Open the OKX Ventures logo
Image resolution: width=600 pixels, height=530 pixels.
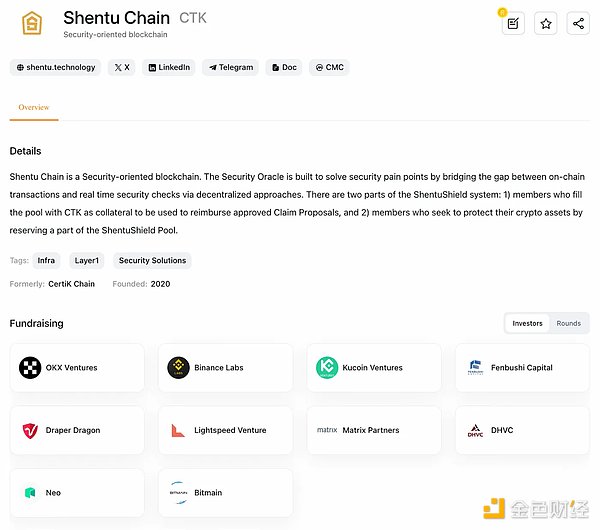(30, 368)
